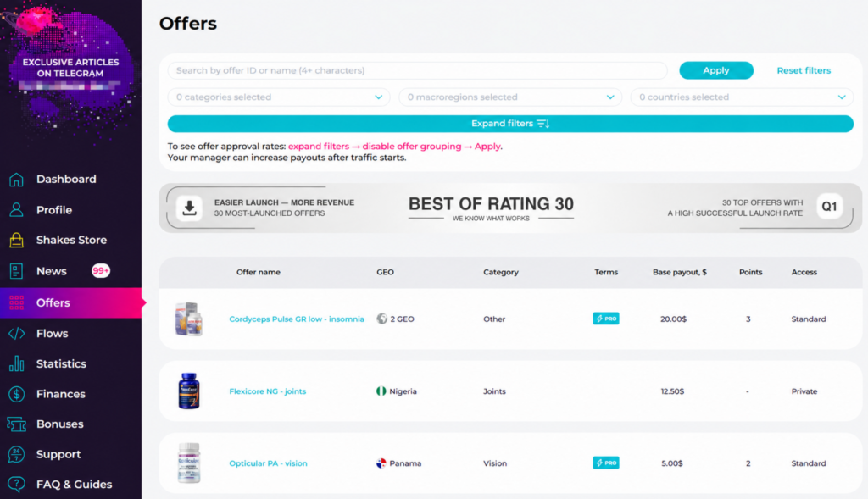Click the offer search input field
The image size is (868, 499).
[417, 70]
